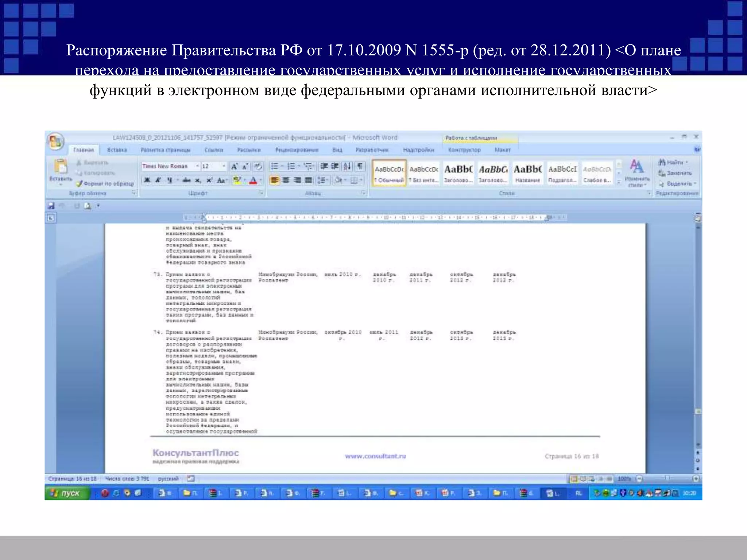Toggle subscript formatting
Viewport: 747px width, 560px height.
(198, 180)
